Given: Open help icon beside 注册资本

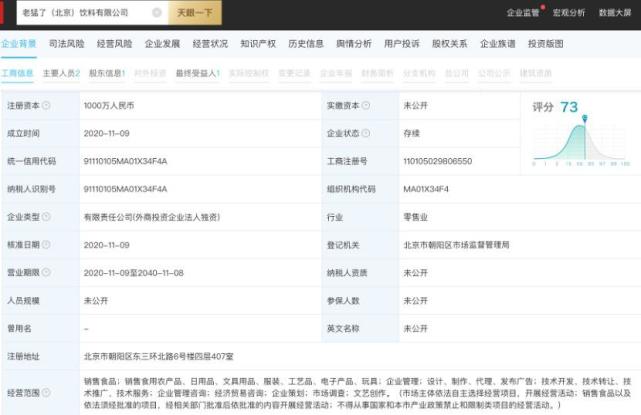Looking at the screenshot, I should [x=46, y=105].
